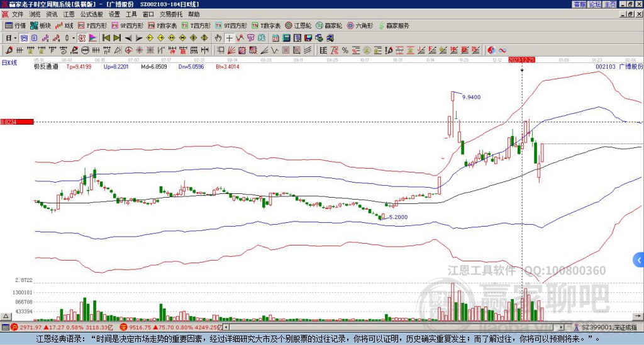644x345 pixels.
Task: Jump to last bar with skip-forward icon
Action: 116,38
